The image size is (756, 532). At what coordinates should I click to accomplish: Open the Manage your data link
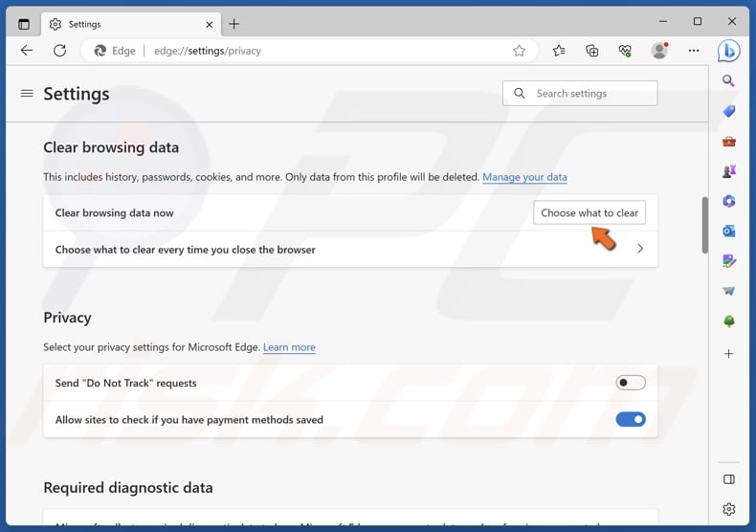pyautogui.click(x=524, y=177)
